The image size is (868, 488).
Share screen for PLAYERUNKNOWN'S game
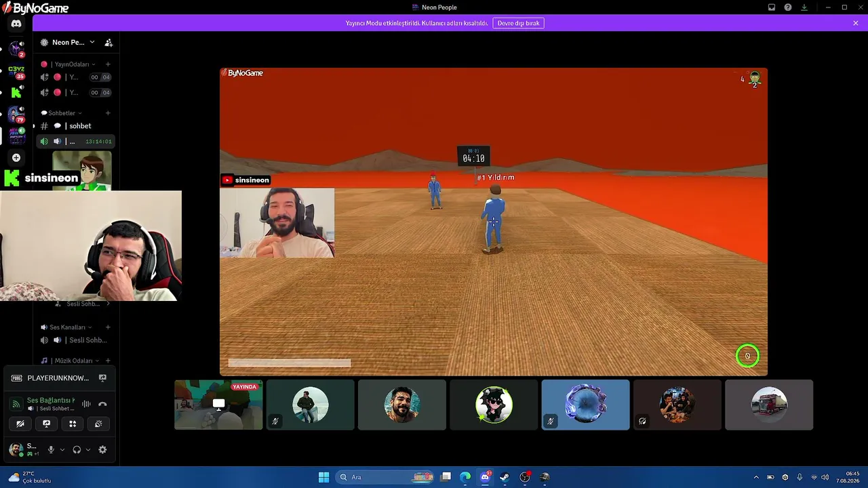(x=102, y=378)
